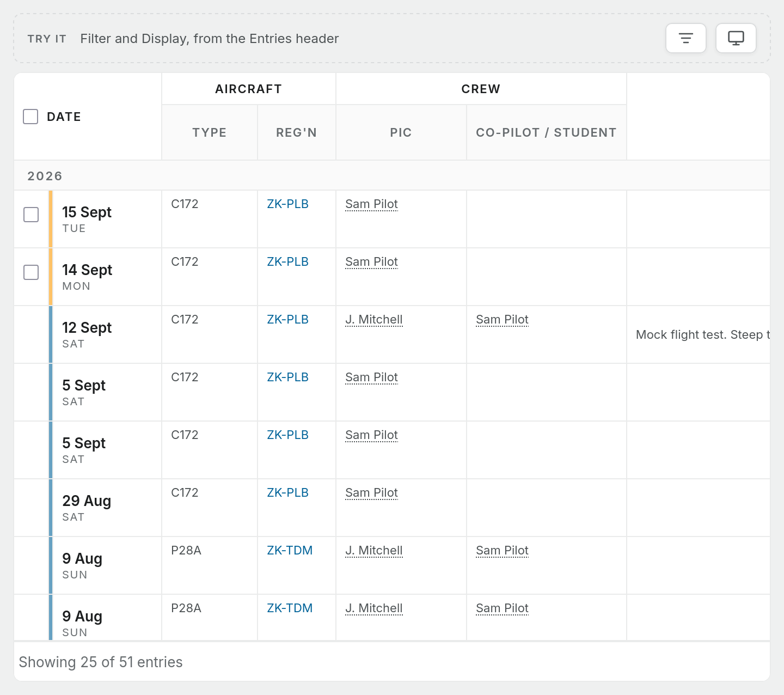Check the box for the 15 Sept entry
This screenshot has width=784, height=695.
click(31, 215)
